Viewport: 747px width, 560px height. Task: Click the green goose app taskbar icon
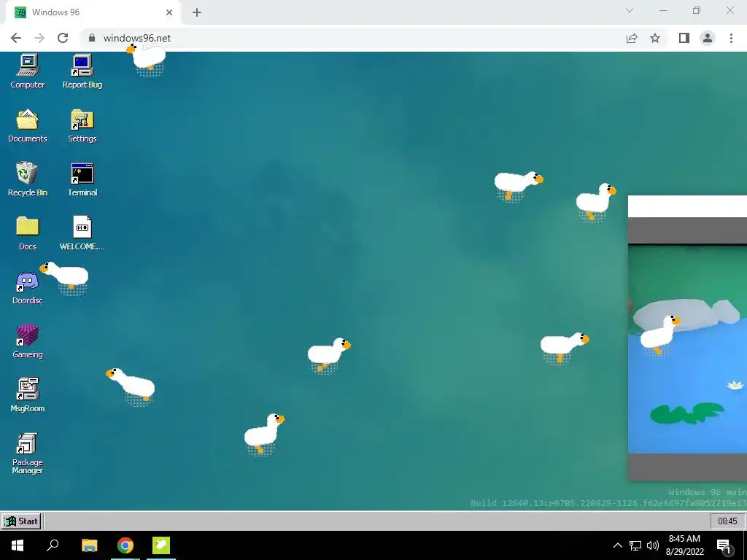click(x=161, y=545)
